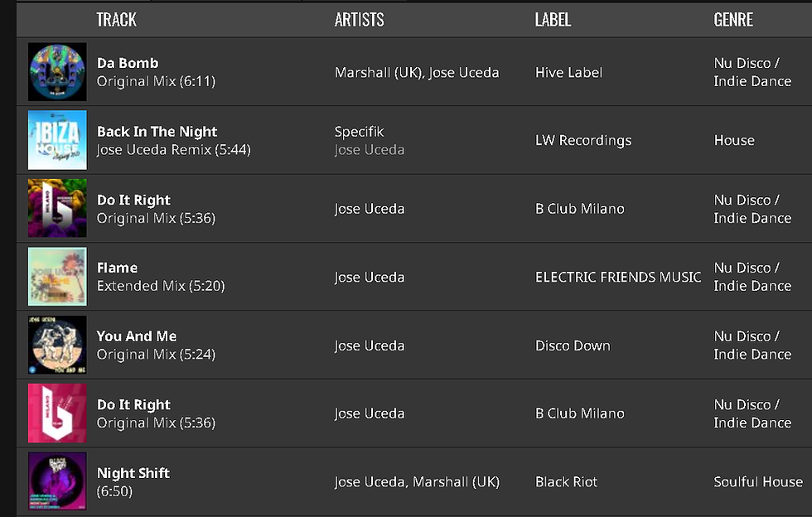The height and width of the screenshot is (517, 812).
Task: Select the Ibiza House cover thumbnail
Action: click(57, 140)
